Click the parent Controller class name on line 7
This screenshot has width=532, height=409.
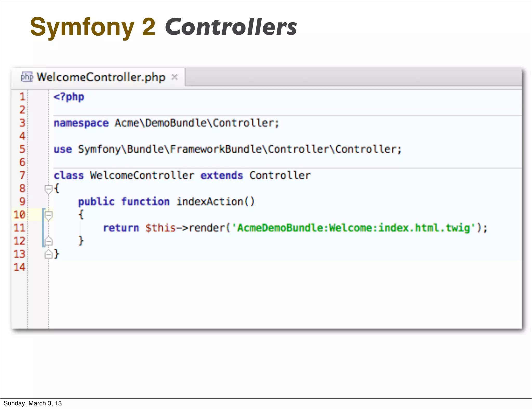coord(280,175)
